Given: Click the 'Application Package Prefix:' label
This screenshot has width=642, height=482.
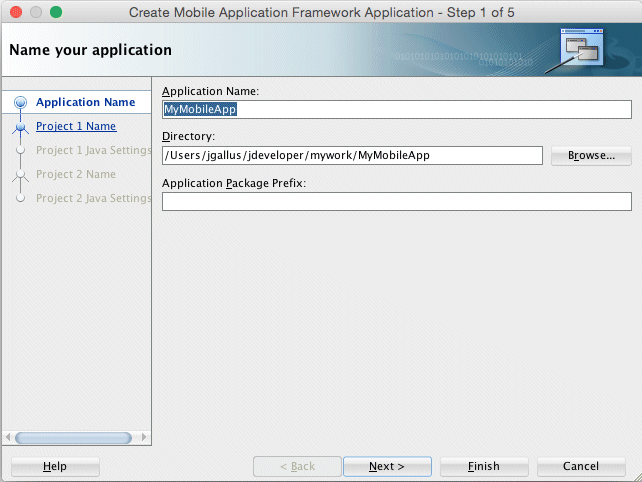Looking at the screenshot, I should pyautogui.click(x=234, y=183).
